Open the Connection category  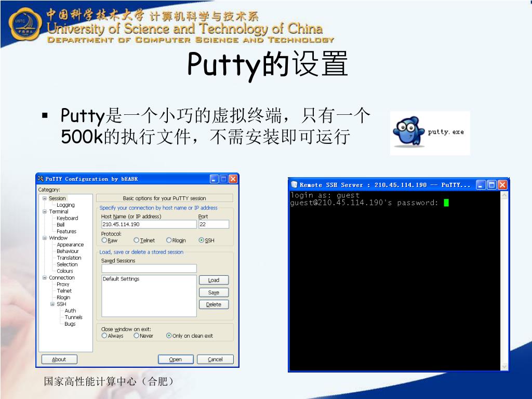61,277
